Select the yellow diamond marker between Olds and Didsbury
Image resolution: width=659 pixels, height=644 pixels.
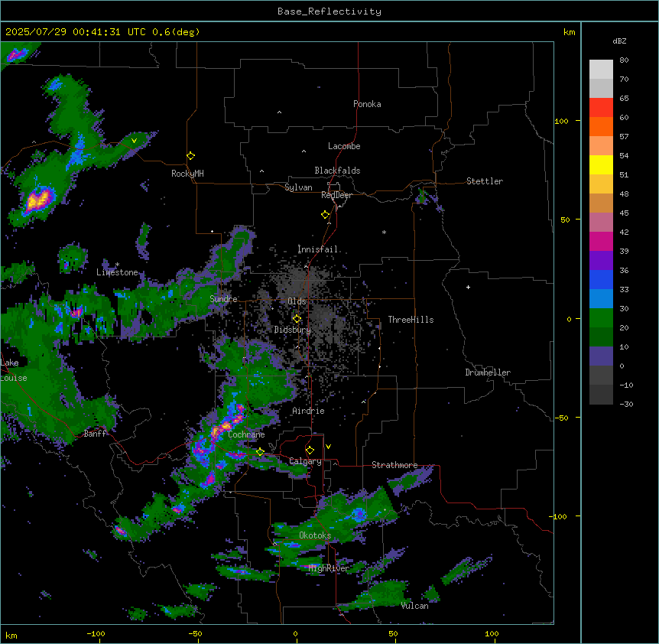pos(297,319)
